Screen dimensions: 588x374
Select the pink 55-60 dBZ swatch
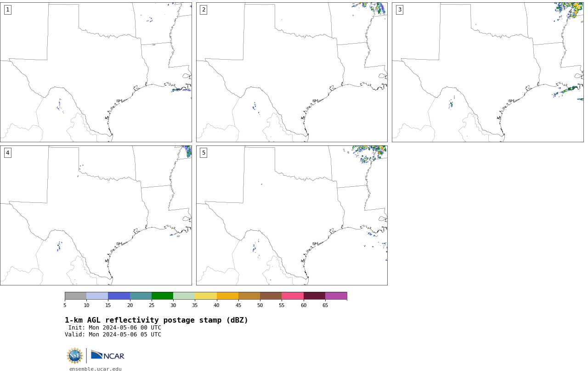pyautogui.click(x=293, y=296)
